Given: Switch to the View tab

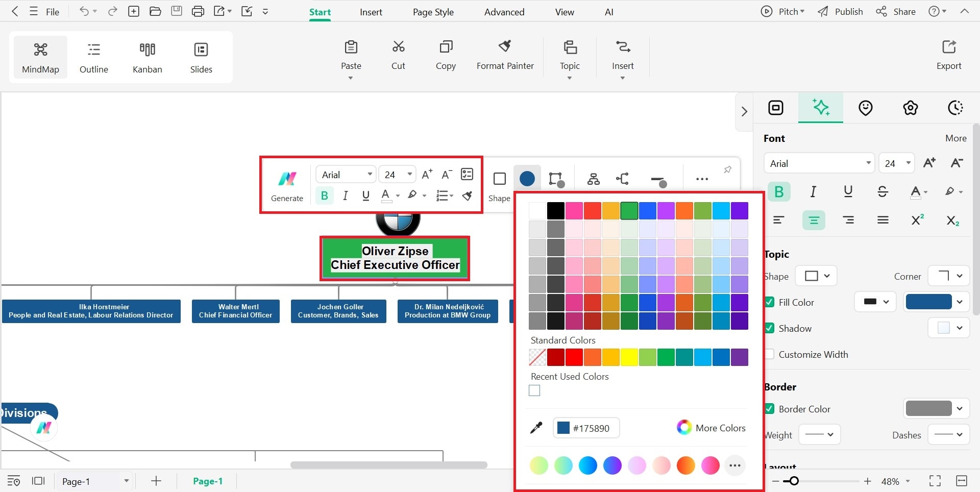Looking at the screenshot, I should 565,12.
